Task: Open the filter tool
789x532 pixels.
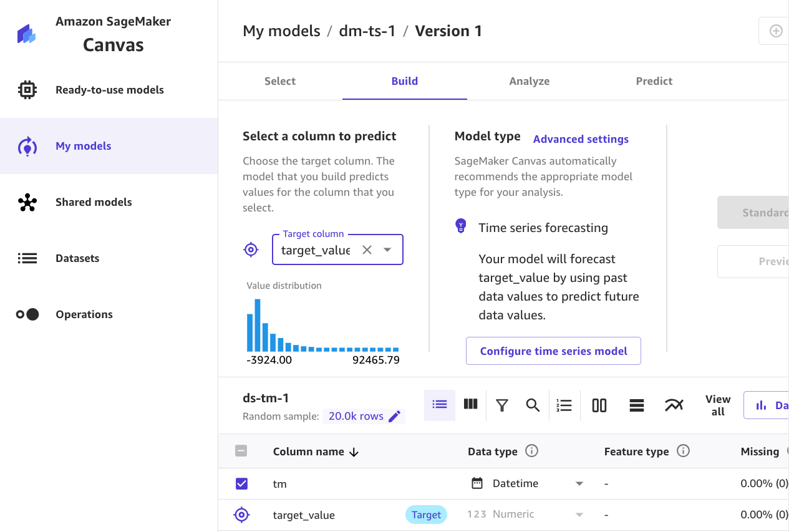Action: [x=502, y=405]
